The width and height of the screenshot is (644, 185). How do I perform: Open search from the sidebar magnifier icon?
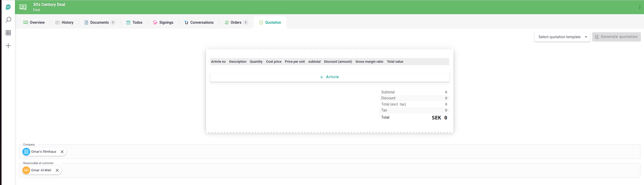pos(8,20)
